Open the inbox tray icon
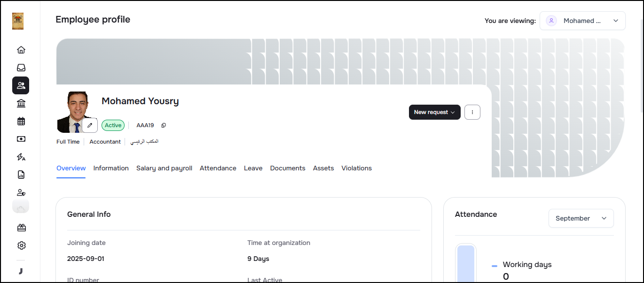644x283 pixels. [x=21, y=68]
